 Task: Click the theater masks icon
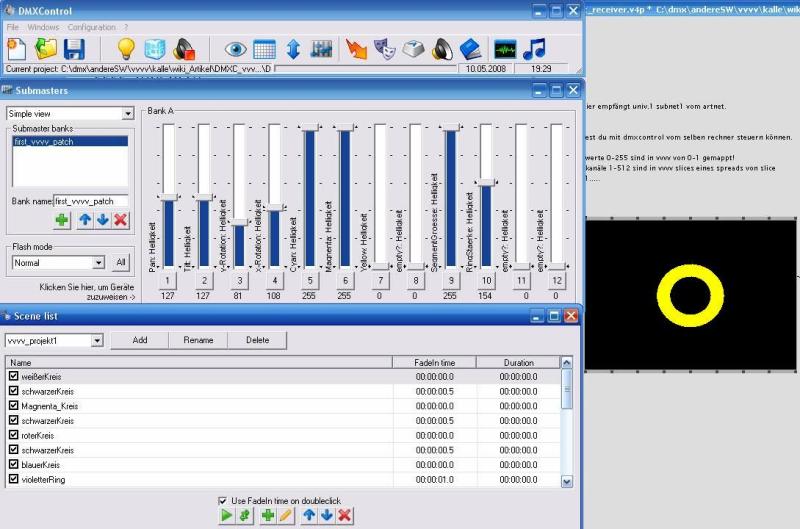point(384,49)
